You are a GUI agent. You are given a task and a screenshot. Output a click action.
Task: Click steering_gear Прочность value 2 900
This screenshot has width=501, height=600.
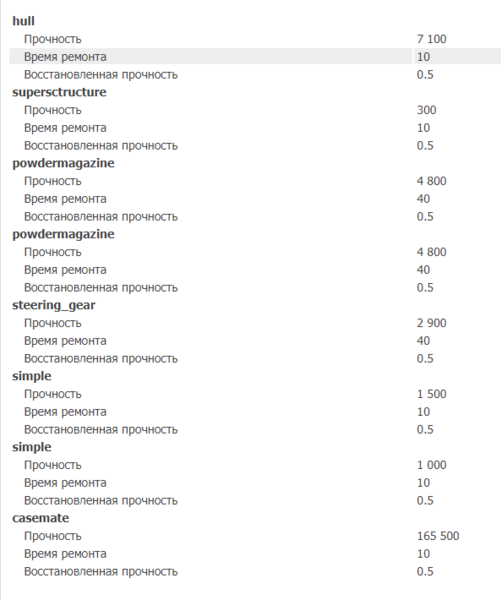pos(431,323)
